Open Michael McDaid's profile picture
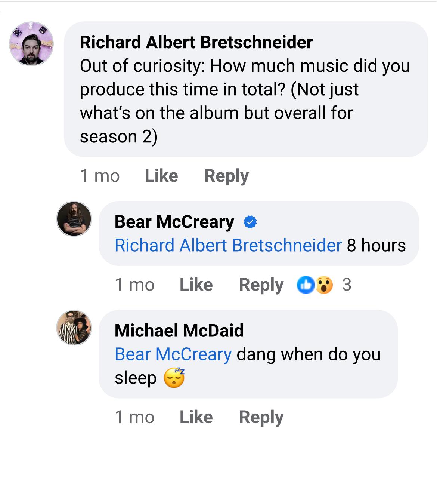Screen dimensions: 437x504 [x=74, y=328]
